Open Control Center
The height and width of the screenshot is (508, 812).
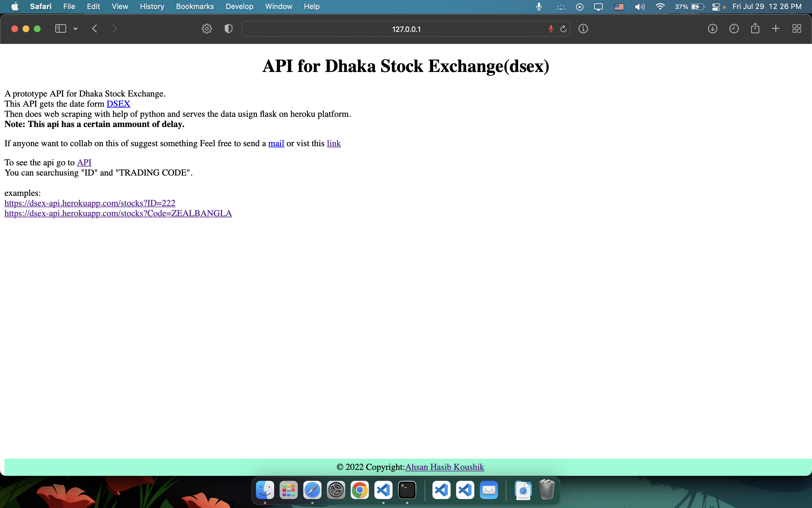(x=716, y=7)
